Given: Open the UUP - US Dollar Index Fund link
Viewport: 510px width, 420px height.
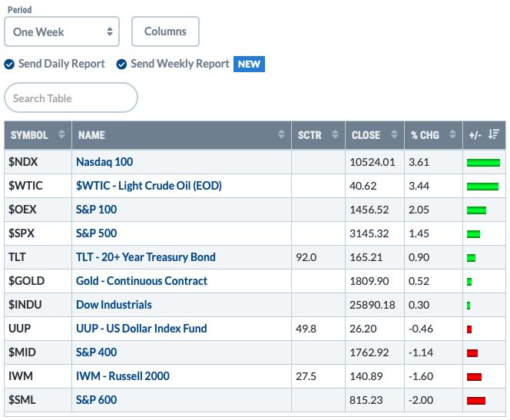Looking at the screenshot, I should pyautogui.click(x=141, y=329).
